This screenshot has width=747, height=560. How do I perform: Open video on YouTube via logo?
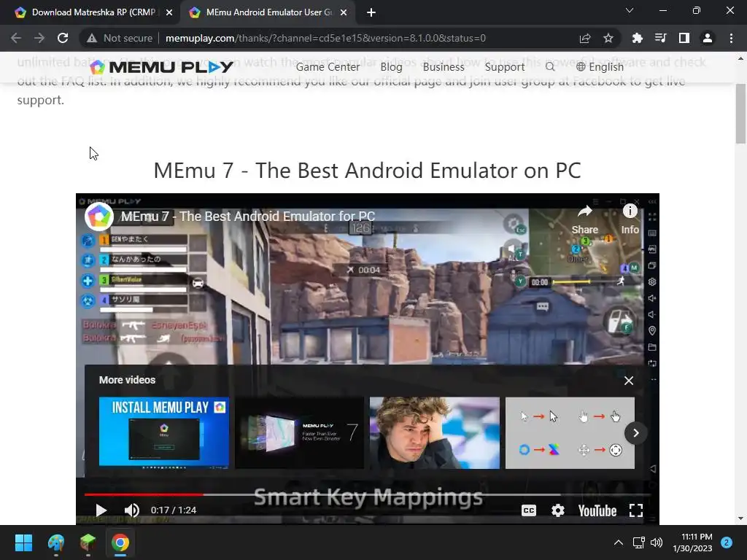coord(597,511)
